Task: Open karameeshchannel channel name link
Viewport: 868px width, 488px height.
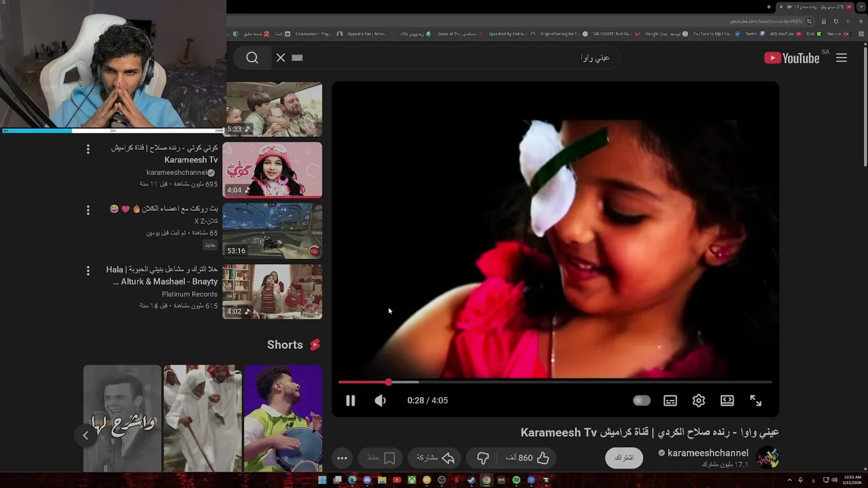Action: pos(708,453)
